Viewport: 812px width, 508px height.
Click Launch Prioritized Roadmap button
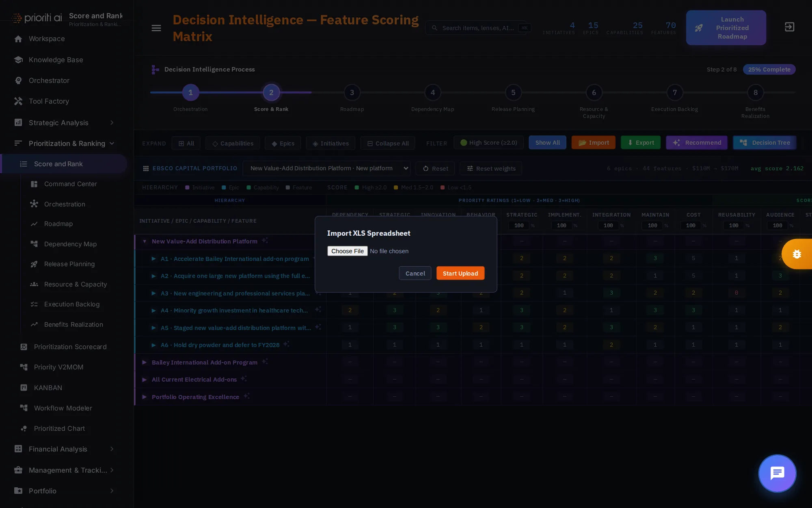726,28
